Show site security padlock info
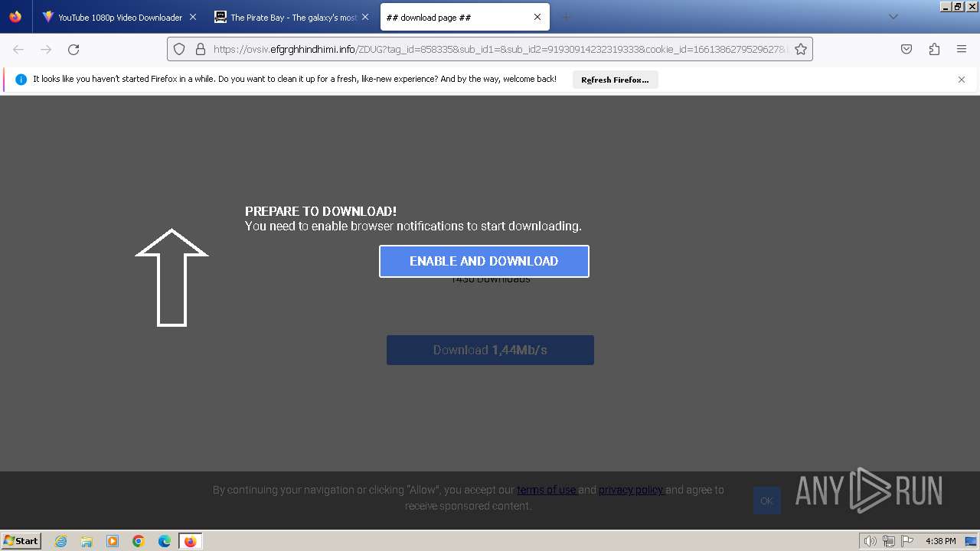 pyautogui.click(x=201, y=49)
